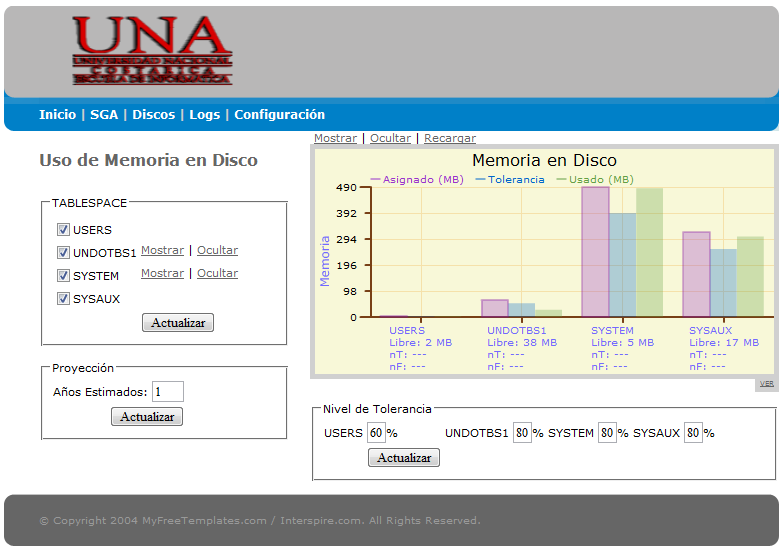Uncheck the SYSTEM tablespace checkbox

(63, 275)
